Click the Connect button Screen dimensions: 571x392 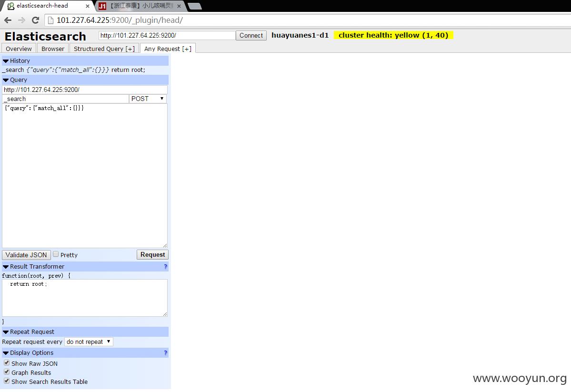pos(251,35)
